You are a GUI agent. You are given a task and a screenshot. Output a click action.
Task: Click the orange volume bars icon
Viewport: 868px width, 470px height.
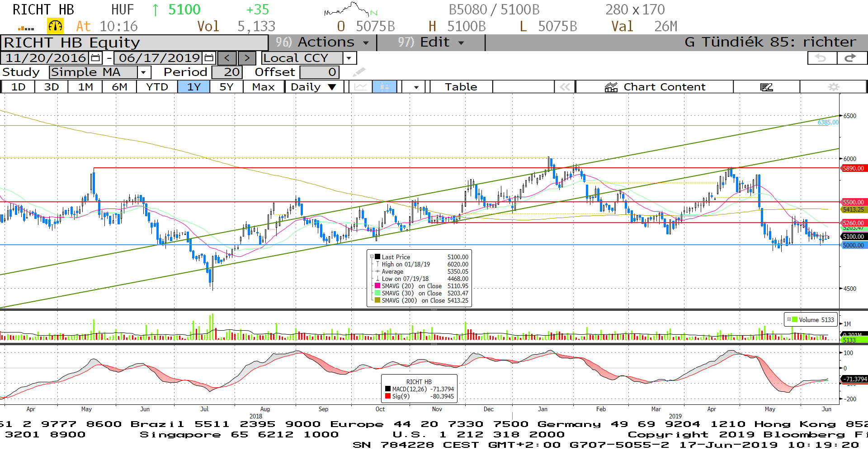pos(26,28)
